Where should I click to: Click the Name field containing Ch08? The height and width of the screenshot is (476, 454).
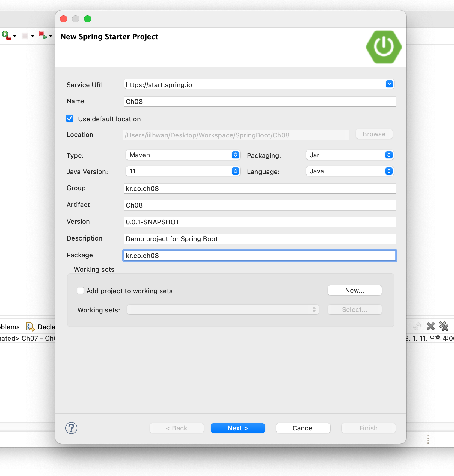tap(260, 102)
